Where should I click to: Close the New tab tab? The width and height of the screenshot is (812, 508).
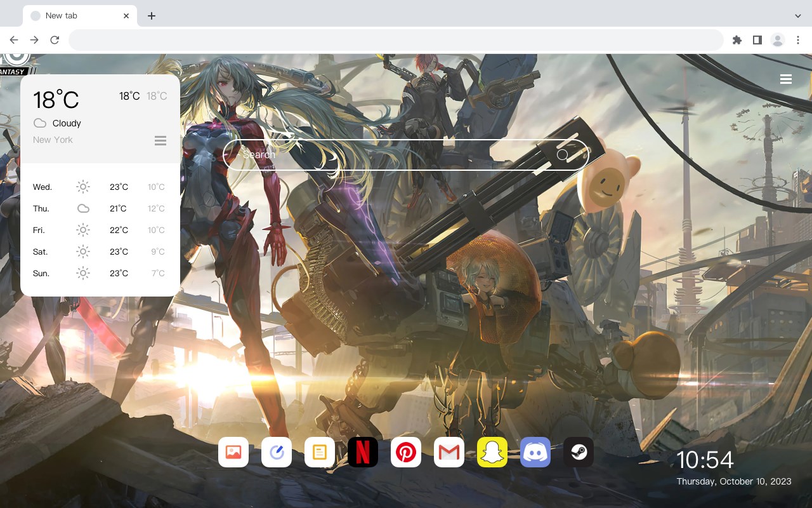click(x=126, y=16)
